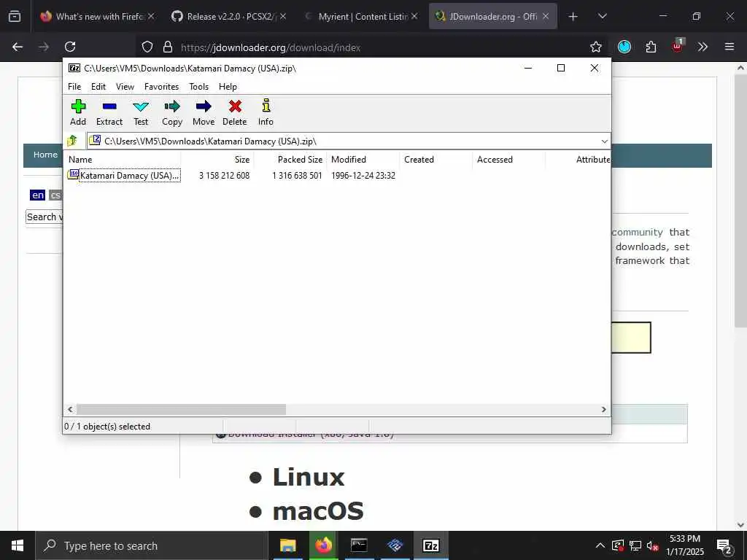Select the Move toolbar icon
Image resolution: width=747 pixels, height=560 pixels.
coord(204,113)
